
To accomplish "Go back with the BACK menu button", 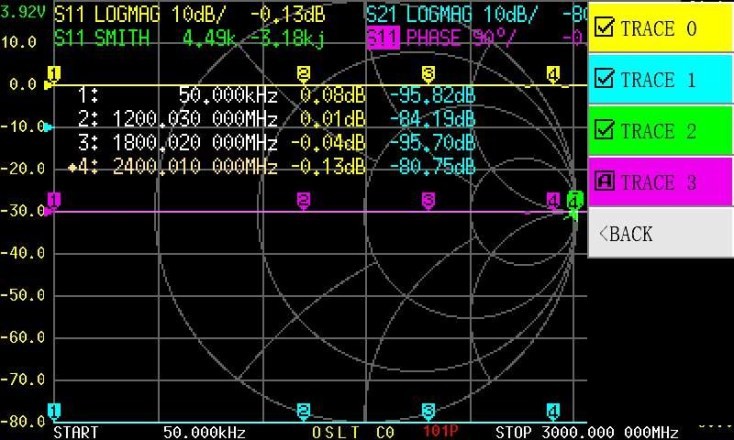I will click(x=660, y=233).
